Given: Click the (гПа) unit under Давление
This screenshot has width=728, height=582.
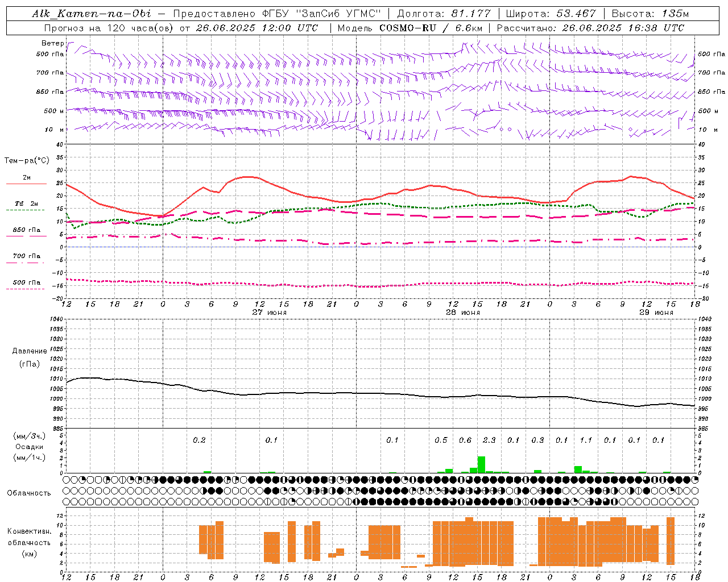Looking at the screenshot, I should [x=29, y=364].
